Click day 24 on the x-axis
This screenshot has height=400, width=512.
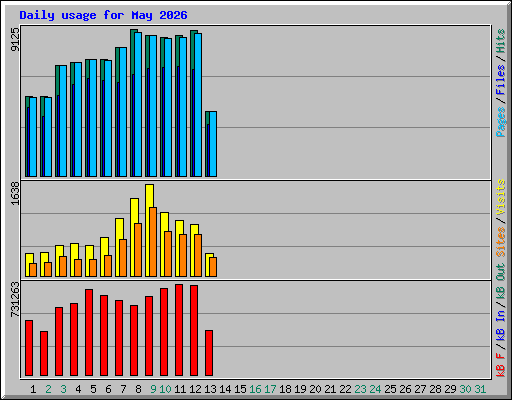click(375, 389)
